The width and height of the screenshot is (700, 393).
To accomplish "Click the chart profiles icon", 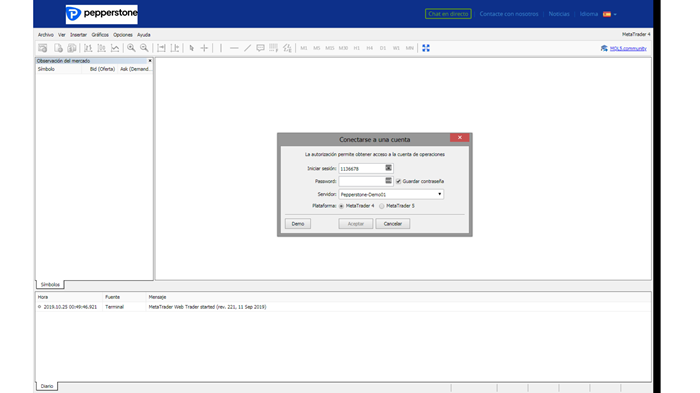I will point(71,48).
